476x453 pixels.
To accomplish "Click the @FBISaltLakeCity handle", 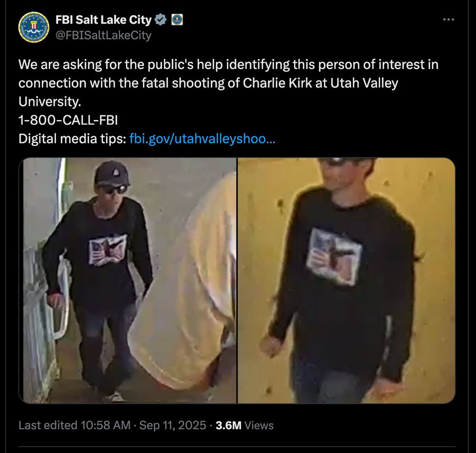I will click(103, 35).
